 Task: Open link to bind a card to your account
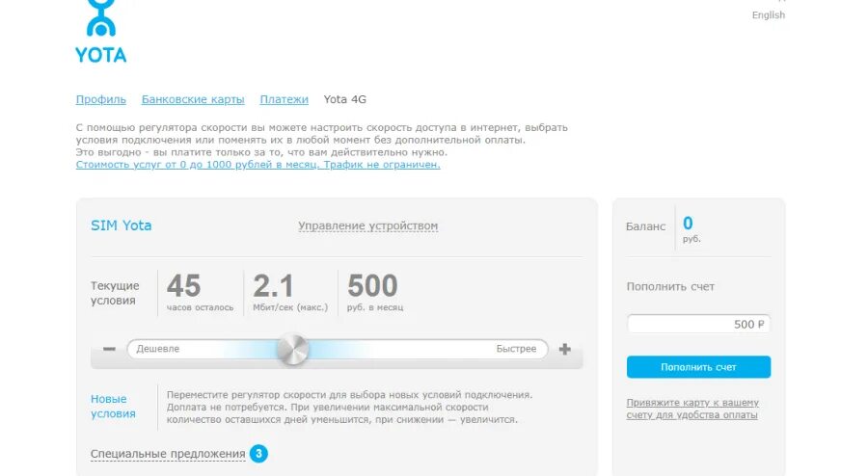(692, 409)
